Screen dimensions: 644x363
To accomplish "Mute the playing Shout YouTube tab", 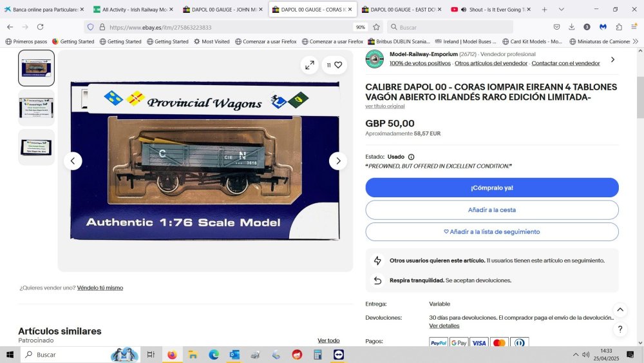I will click(464, 10).
